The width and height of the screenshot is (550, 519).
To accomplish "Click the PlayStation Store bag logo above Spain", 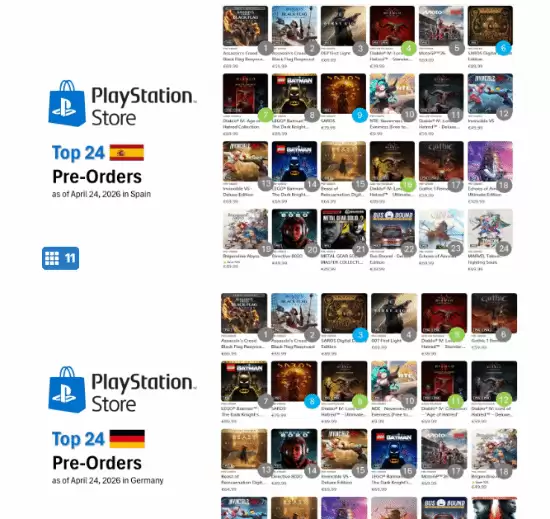I will click(x=67, y=103).
